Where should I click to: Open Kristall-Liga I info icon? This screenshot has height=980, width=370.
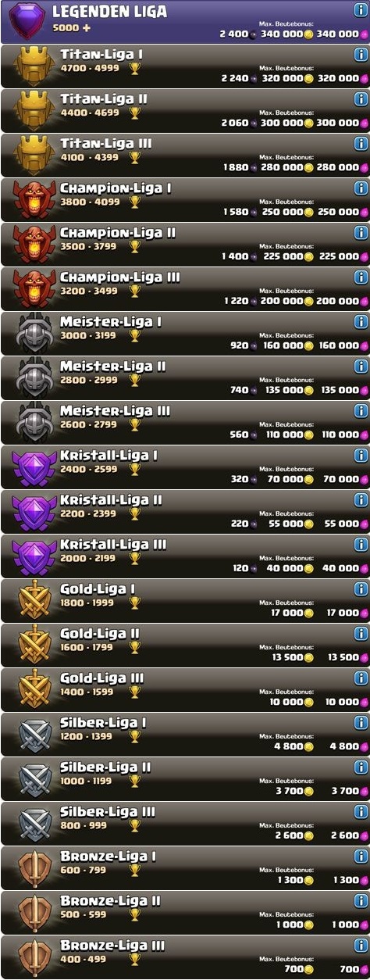click(361, 456)
